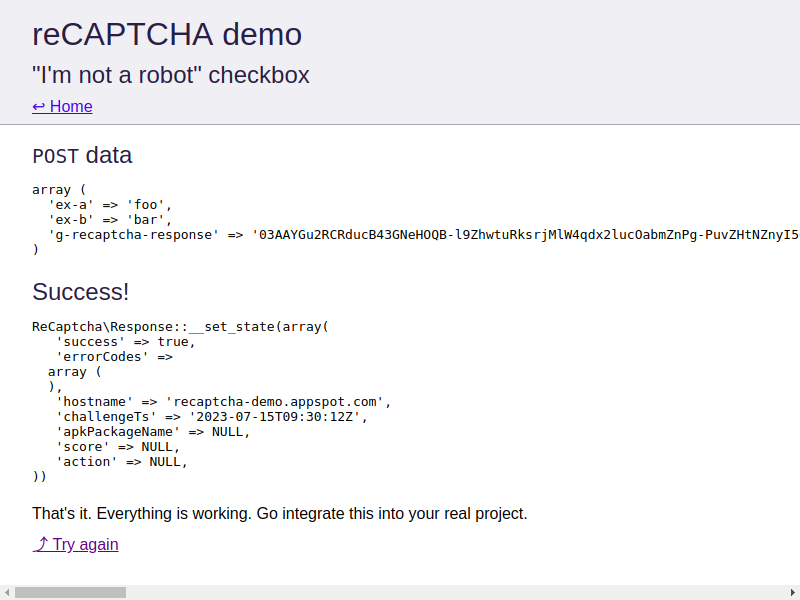
Task: Click the 'ex-a' => 'foo' line
Action: pos(110,205)
